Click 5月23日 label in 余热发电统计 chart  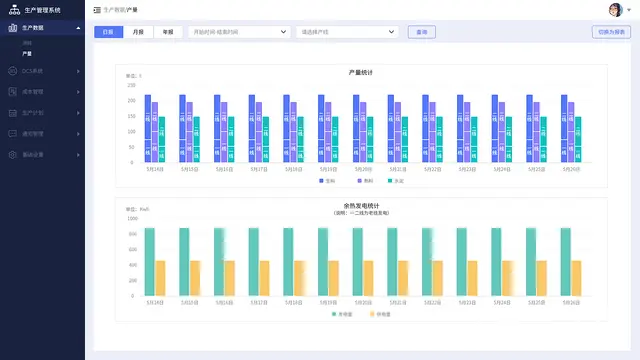pyautogui.click(x=467, y=303)
